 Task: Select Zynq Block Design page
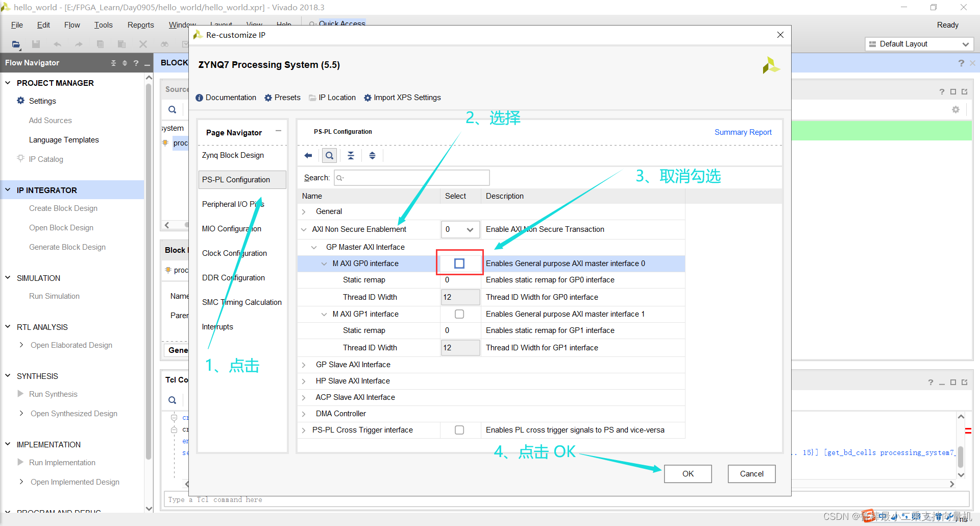click(x=233, y=155)
